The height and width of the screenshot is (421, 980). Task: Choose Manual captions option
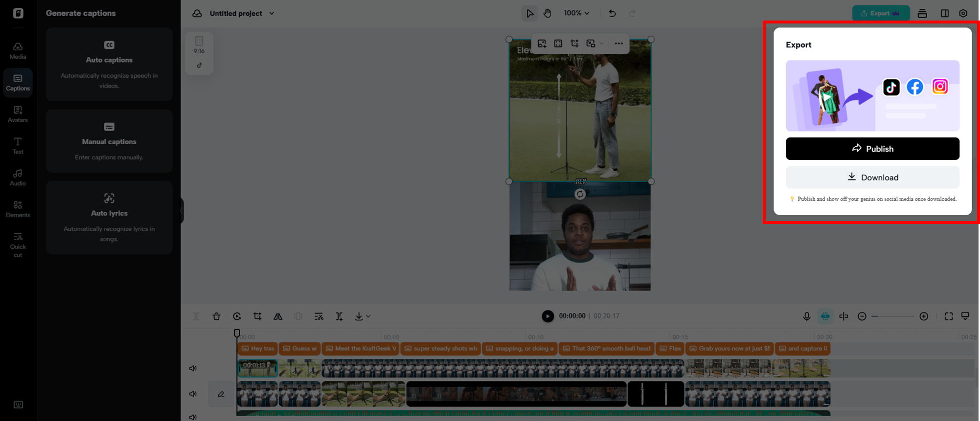109,141
